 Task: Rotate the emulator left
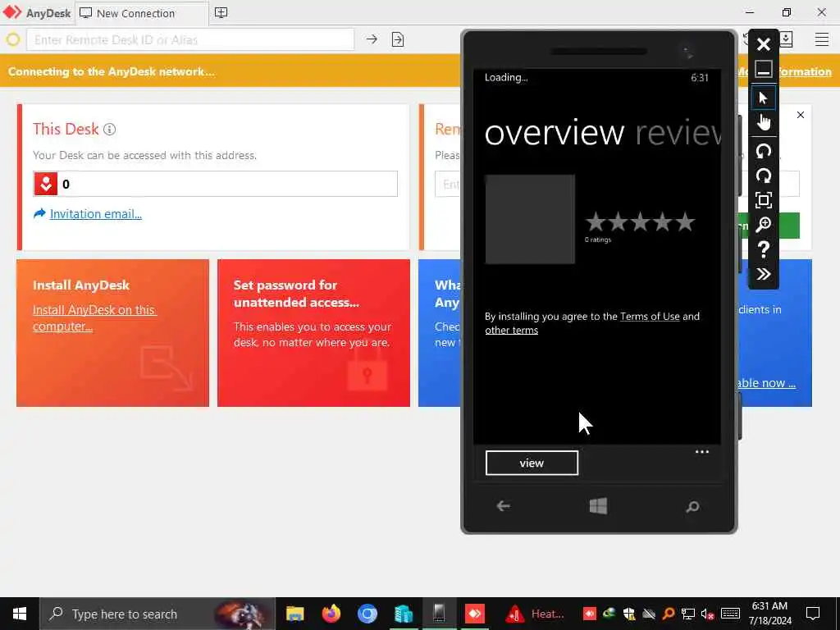[x=764, y=151]
